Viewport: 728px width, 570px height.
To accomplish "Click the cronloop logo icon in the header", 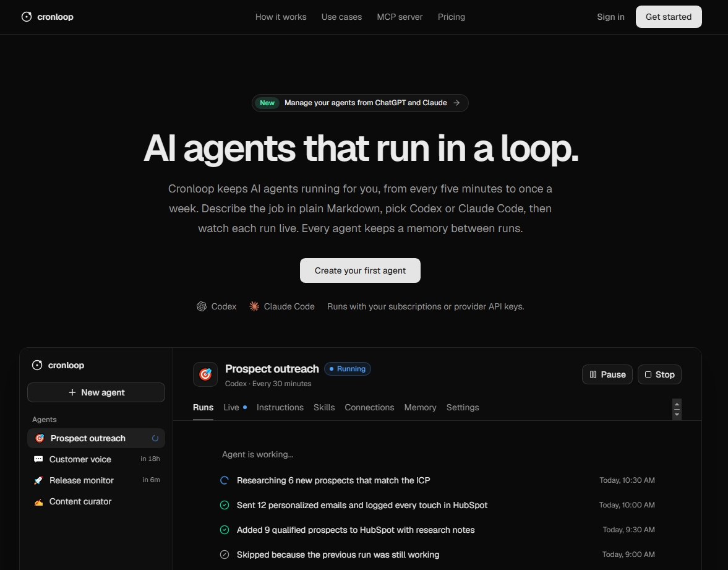I will 27,17.
